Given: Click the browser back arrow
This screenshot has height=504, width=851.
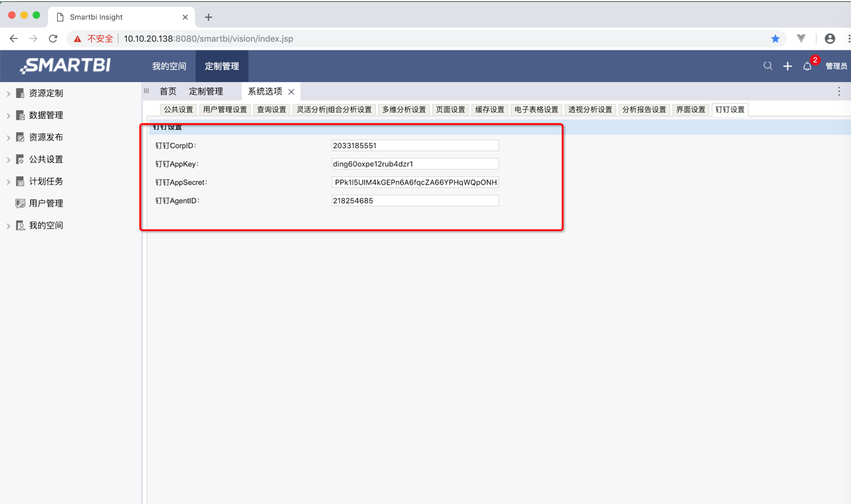Looking at the screenshot, I should [x=13, y=39].
